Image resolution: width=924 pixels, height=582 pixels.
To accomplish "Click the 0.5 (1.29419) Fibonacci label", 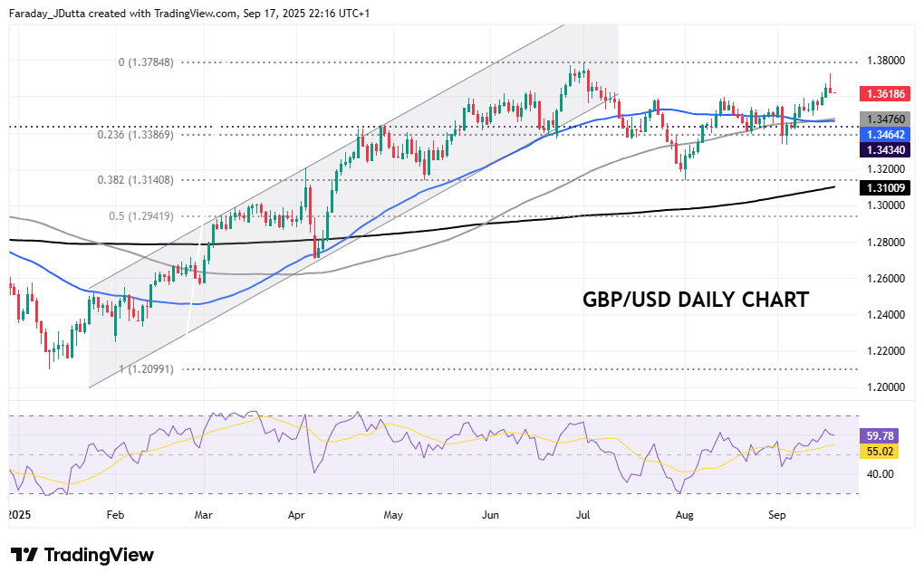I will coord(140,216).
